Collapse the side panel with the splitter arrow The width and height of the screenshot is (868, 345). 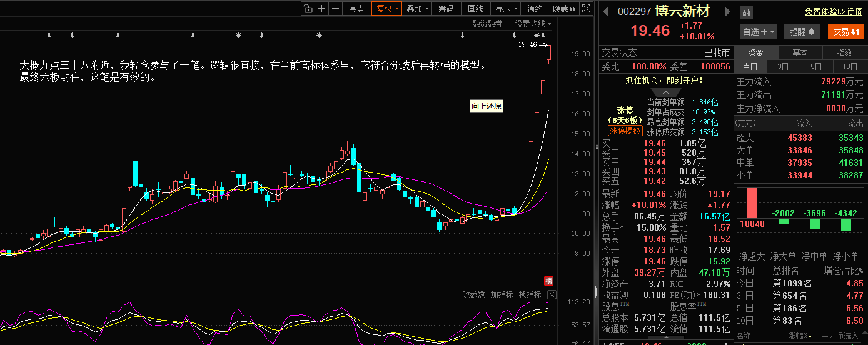[595, 291]
